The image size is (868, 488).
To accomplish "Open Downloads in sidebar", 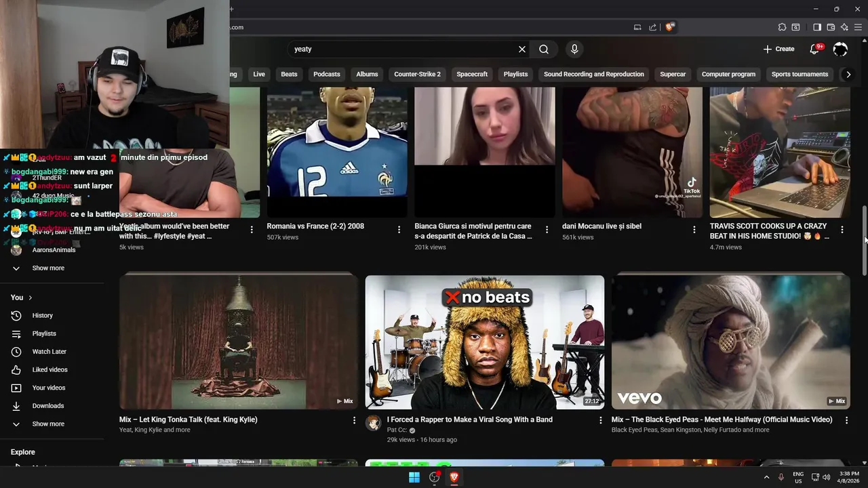I will click(47, 406).
